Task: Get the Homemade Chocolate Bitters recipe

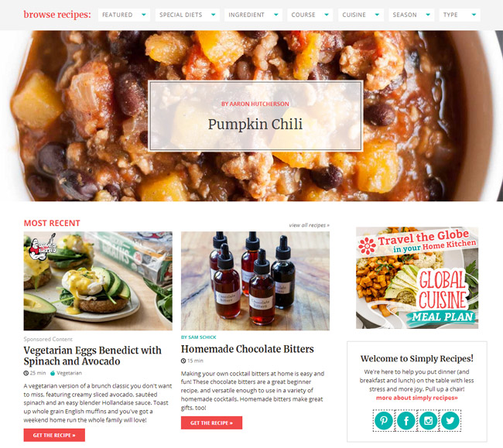Action: (211, 423)
